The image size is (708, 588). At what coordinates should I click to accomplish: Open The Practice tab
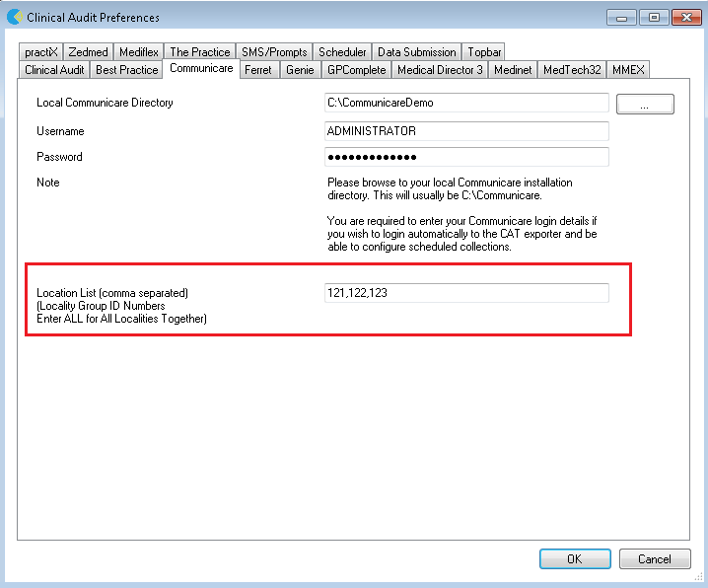pos(199,52)
